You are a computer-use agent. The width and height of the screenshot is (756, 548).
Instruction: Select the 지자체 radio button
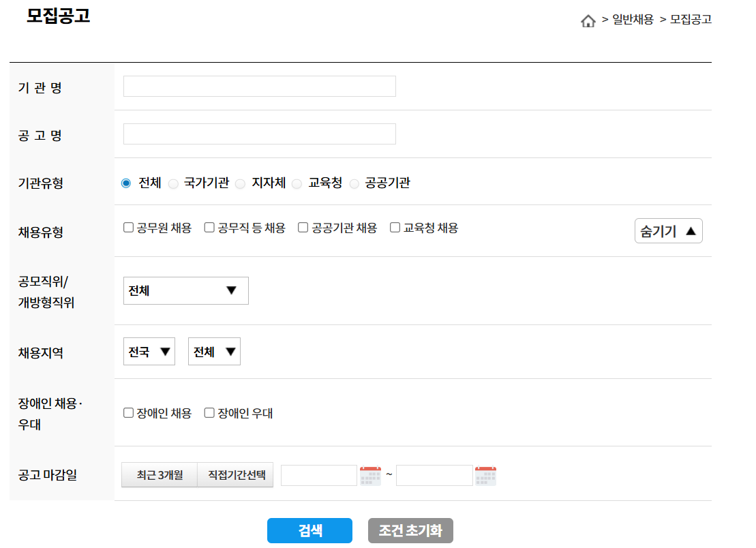coord(240,183)
